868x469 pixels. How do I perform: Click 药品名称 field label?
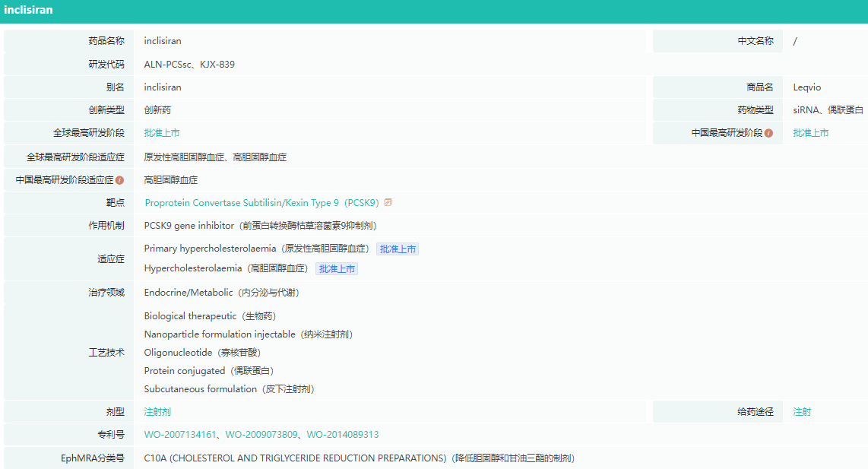point(106,41)
